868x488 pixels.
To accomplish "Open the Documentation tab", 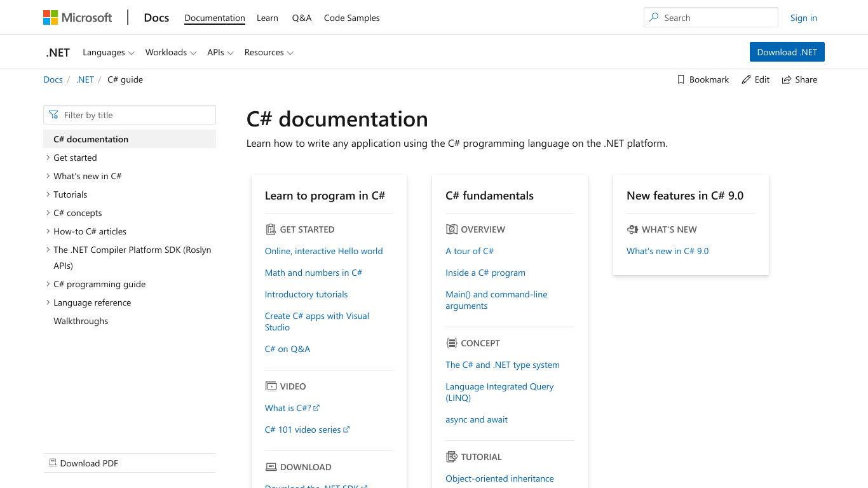I will [215, 18].
